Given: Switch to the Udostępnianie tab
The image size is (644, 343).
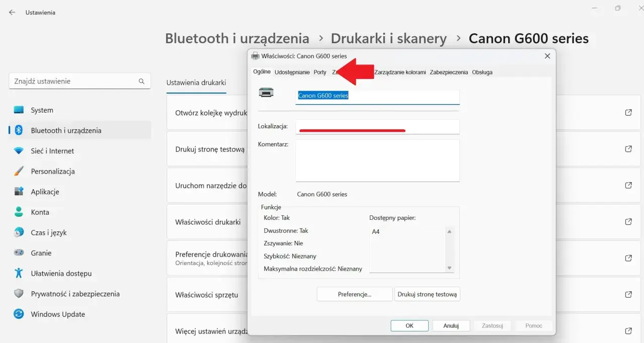Looking at the screenshot, I should tap(292, 72).
